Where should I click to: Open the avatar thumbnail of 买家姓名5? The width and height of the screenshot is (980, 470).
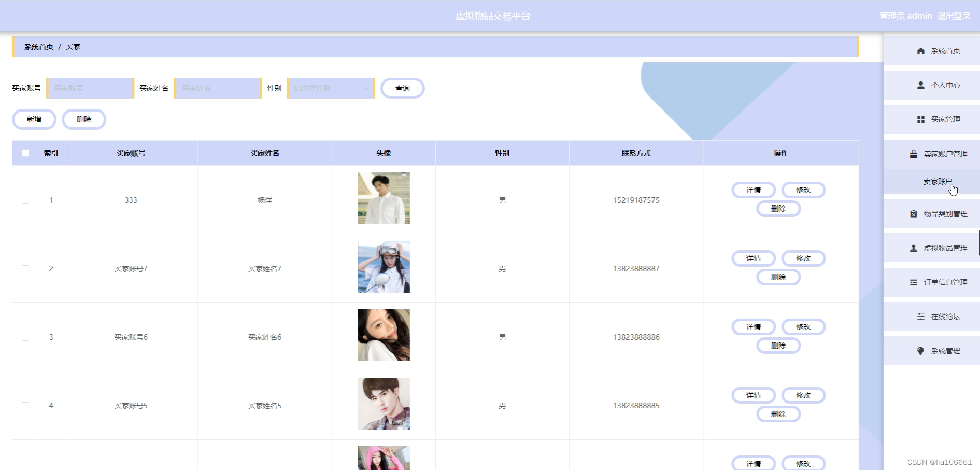(x=384, y=404)
